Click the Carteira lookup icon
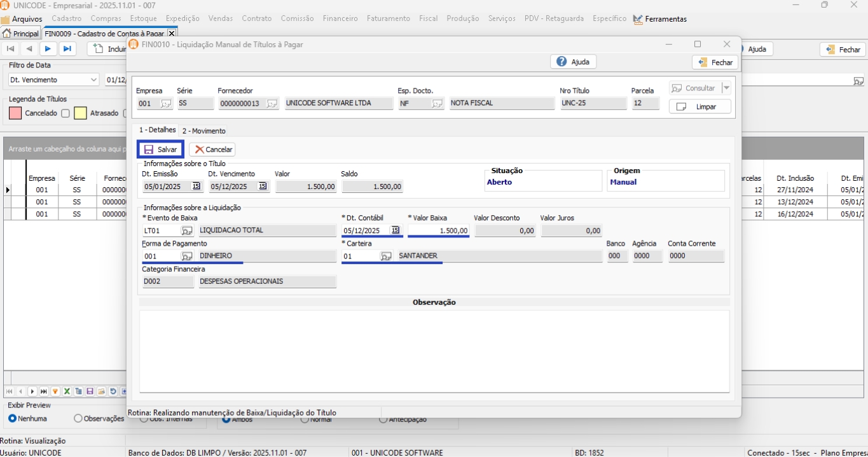 (x=386, y=257)
